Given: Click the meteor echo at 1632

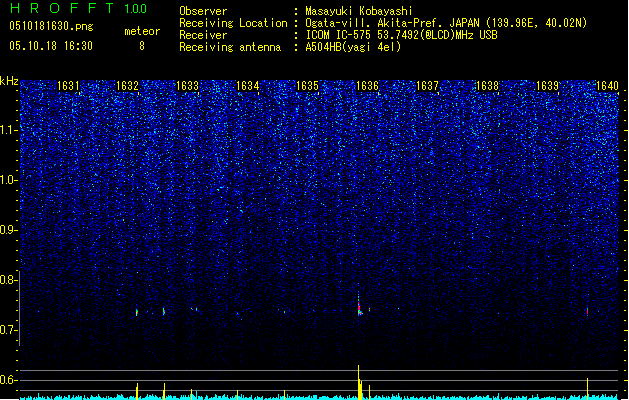Looking at the screenshot, I should pyautogui.click(x=137, y=312).
